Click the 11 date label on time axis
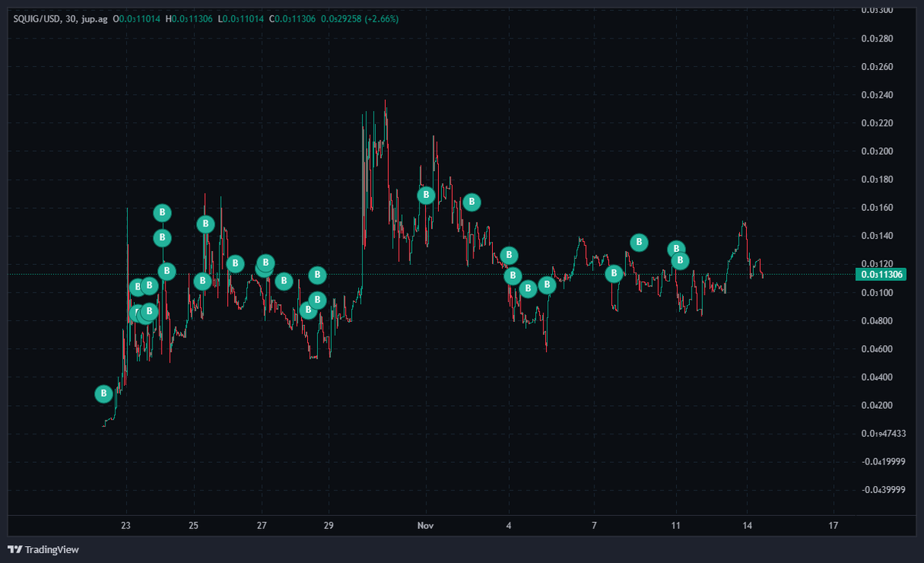The width and height of the screenshot is (924, 563). (676, 526)
